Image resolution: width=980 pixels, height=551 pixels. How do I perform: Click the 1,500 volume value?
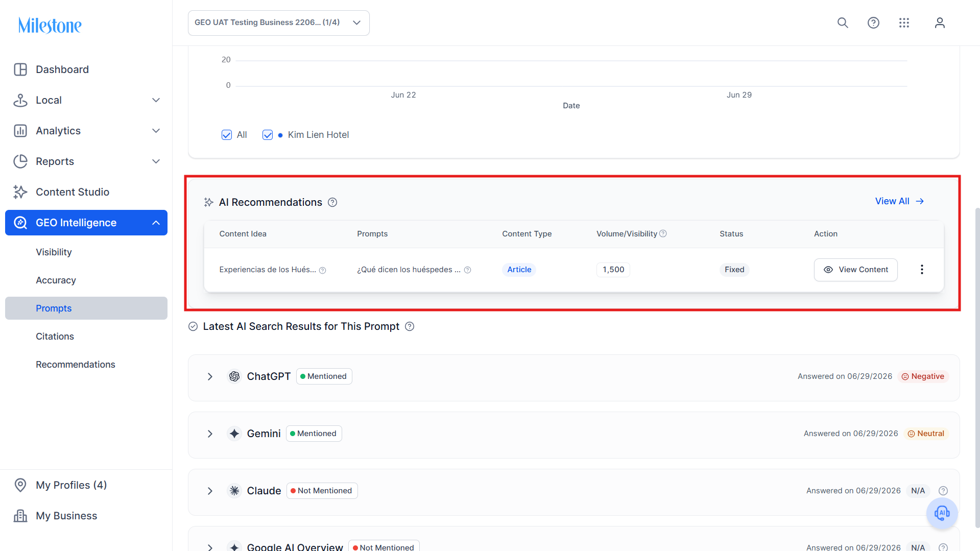click(x=613, y=270)
